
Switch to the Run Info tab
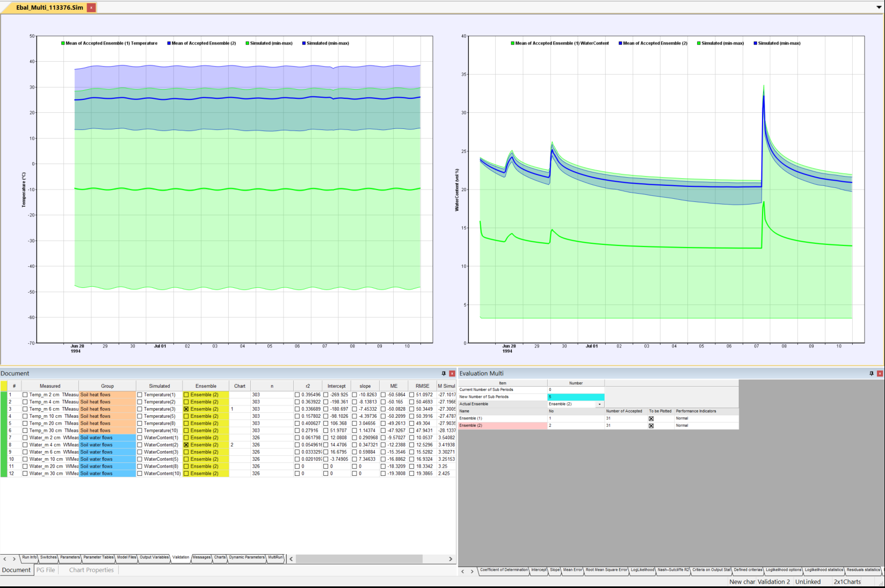(30, 557)
